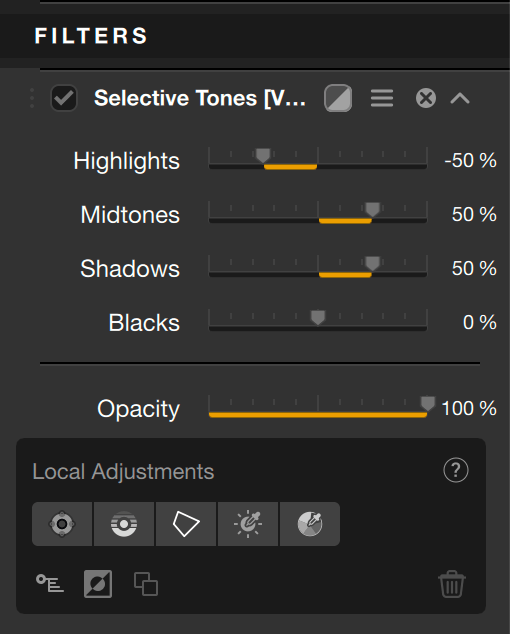The image size is (510, 634).
Task: Click the Opacity slider handle
Action: point(427,403)
